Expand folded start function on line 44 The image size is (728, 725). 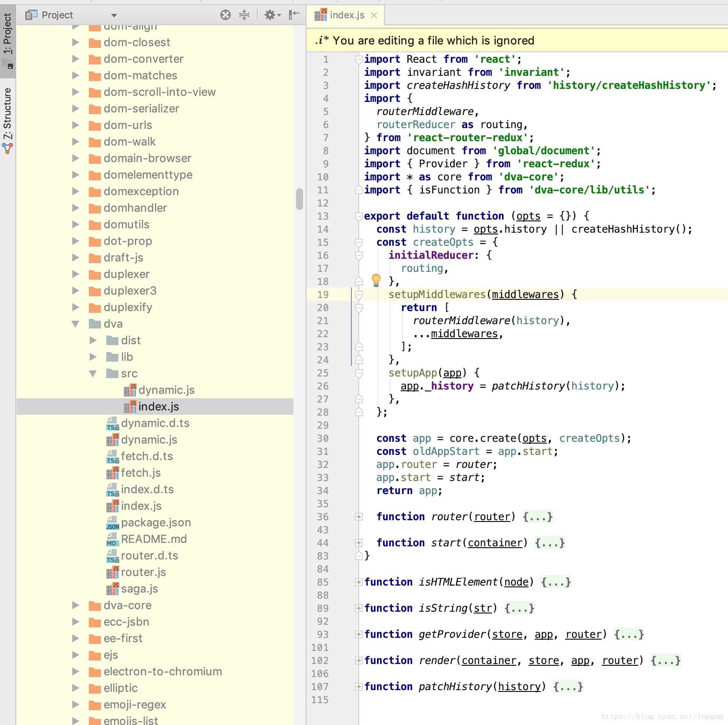(359, 543)
